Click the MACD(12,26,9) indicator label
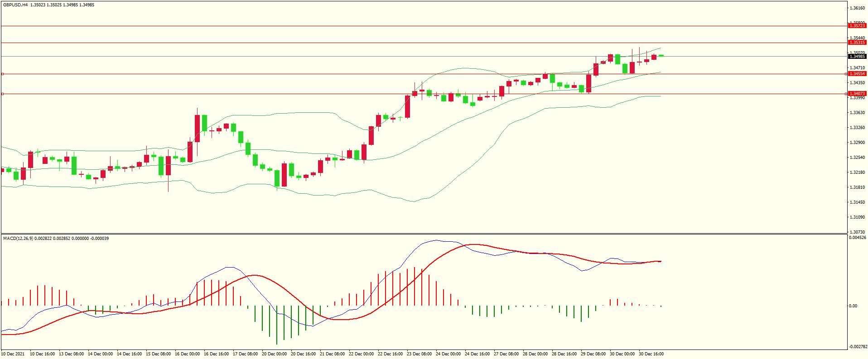Screen dimensions: 868x359 [18, 239]
